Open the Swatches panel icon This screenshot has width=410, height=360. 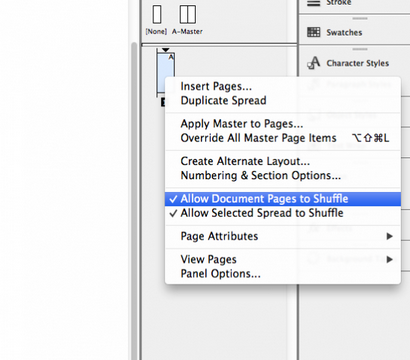tap(313, 32)
